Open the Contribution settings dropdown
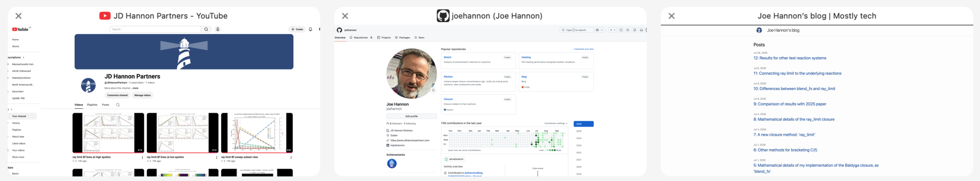 (x=556, y=123)
